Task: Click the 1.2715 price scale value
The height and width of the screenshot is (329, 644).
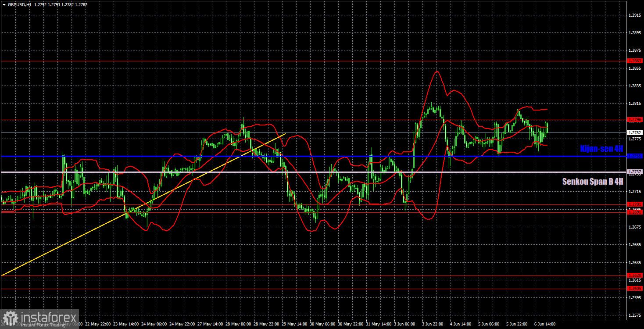Action: (635, 192)
